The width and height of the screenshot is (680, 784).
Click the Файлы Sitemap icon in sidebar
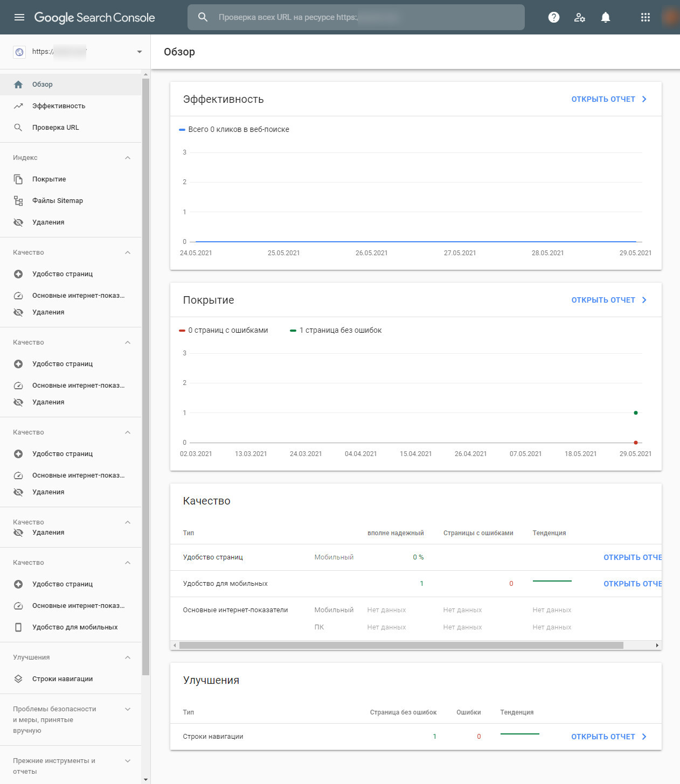18,201
